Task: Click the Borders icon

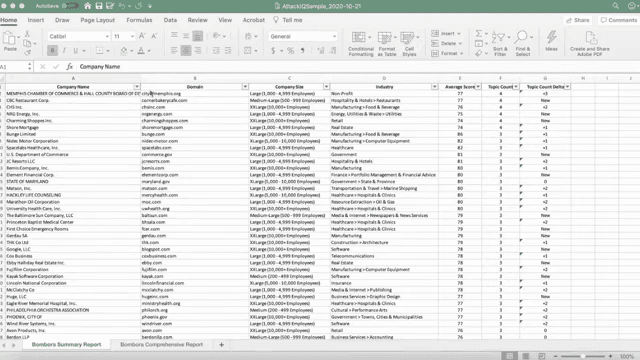Action: (x=99, y=51)
